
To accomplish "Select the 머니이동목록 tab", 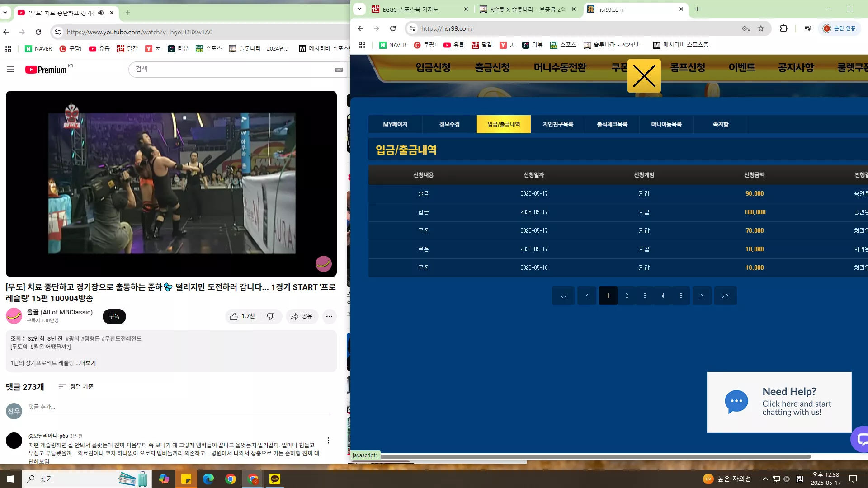I will click(666, 124).
